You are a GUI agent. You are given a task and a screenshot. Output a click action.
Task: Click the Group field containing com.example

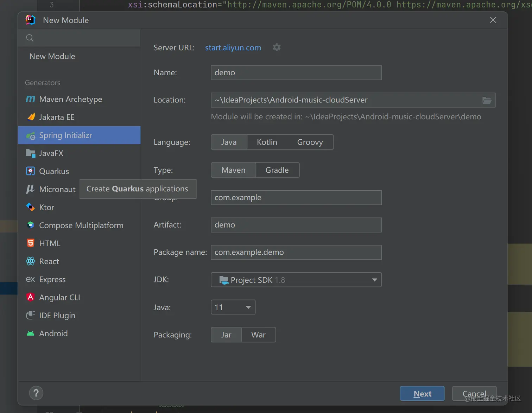point(296,198)
